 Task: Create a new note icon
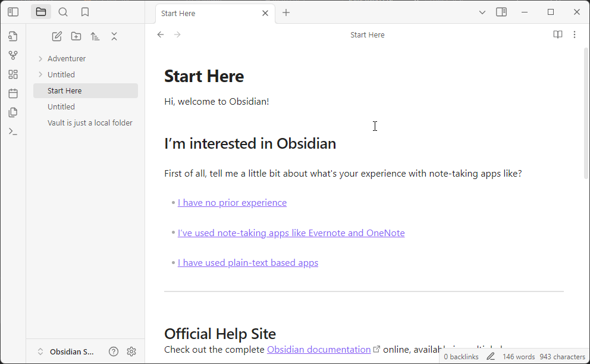57,36
